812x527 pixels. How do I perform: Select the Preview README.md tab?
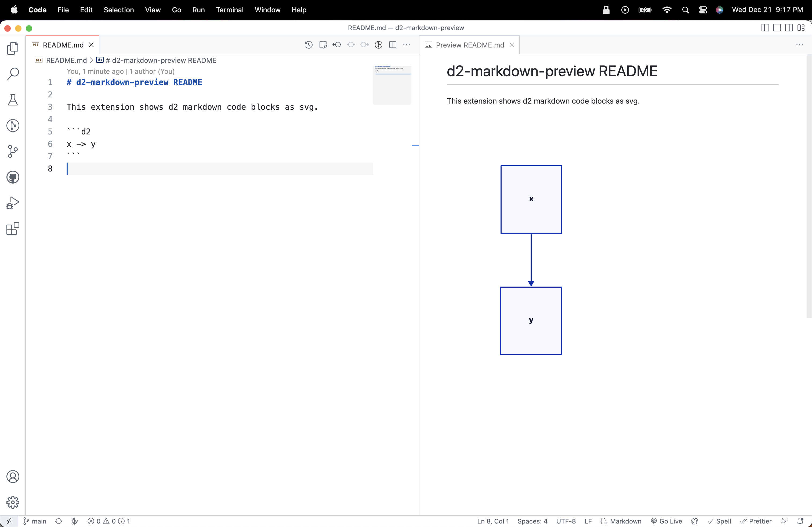click(469, 45)
